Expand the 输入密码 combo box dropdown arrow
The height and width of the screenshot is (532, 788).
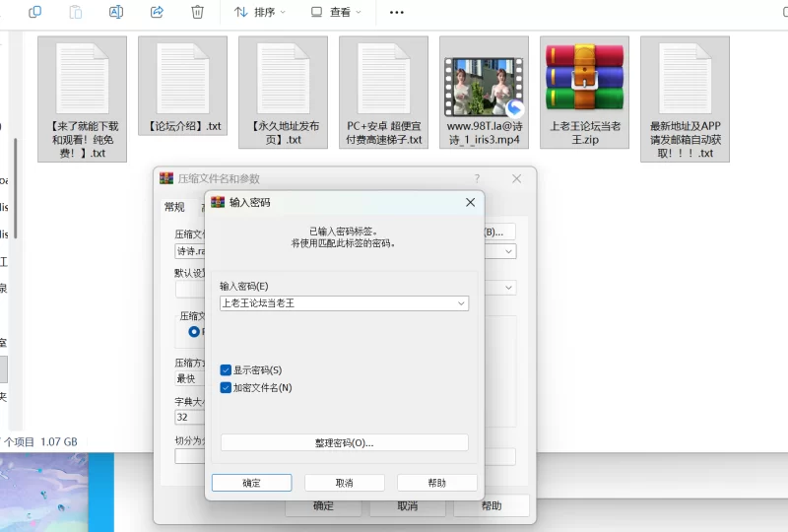point(462,303)
